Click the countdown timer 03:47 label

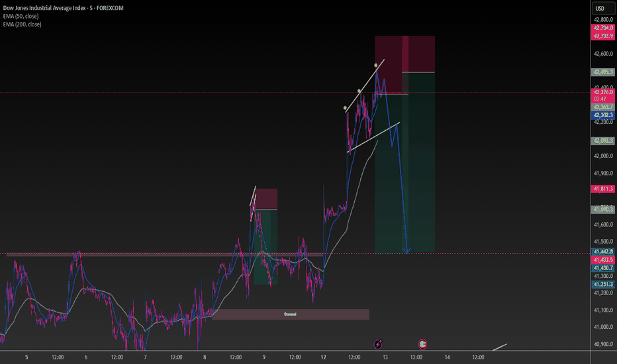600,99
